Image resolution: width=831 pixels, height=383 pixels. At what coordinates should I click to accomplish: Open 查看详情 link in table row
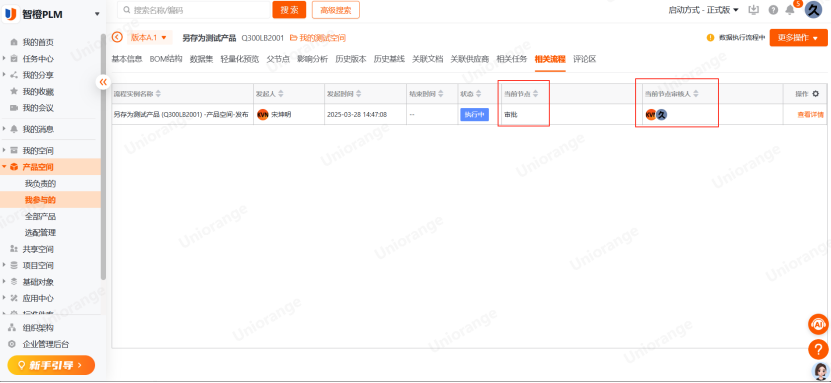(810, 114)
